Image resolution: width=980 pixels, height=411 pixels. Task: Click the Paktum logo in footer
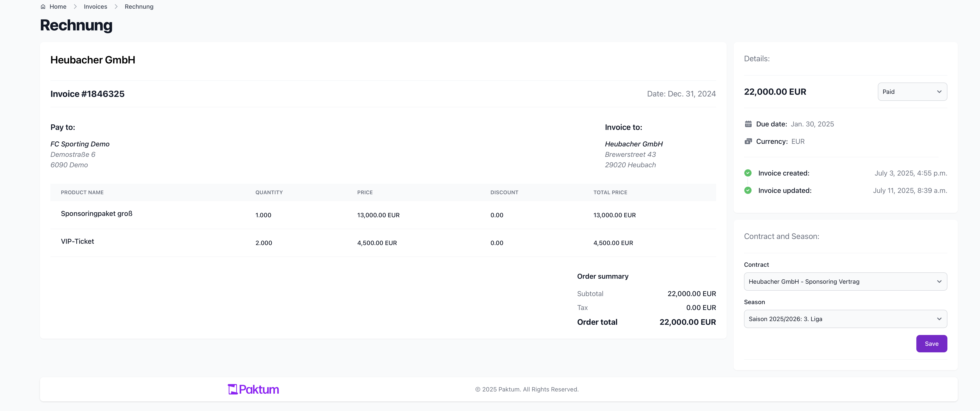(253, 389)
